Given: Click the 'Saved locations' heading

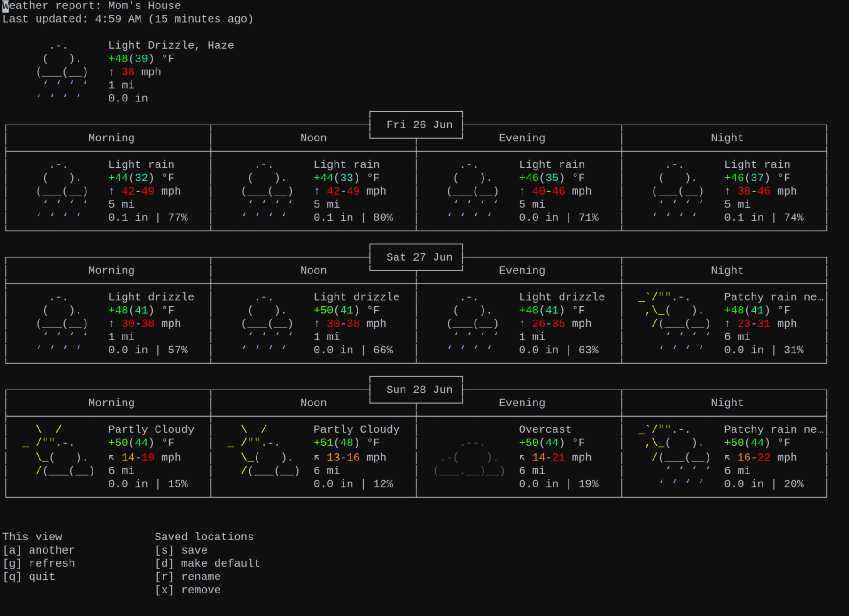Looking at the screenshot, I should coord(204,537).
